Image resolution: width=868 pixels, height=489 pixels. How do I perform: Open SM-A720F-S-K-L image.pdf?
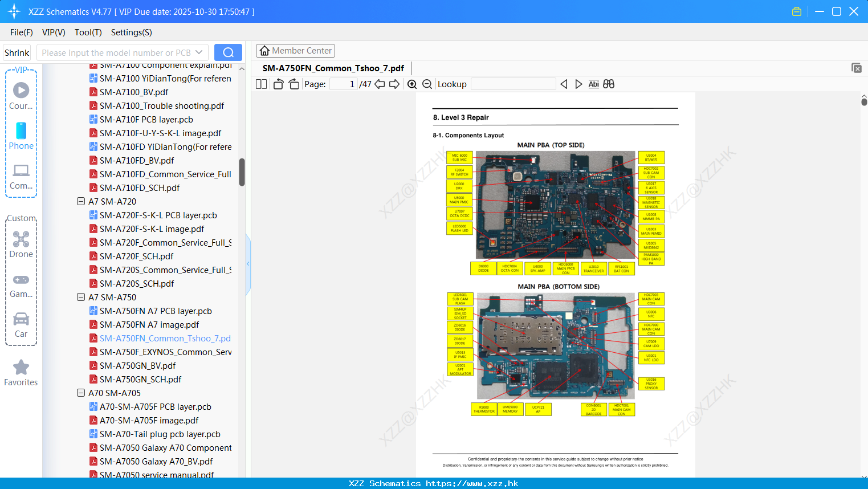pyautogui.click(x=152, y=229)
